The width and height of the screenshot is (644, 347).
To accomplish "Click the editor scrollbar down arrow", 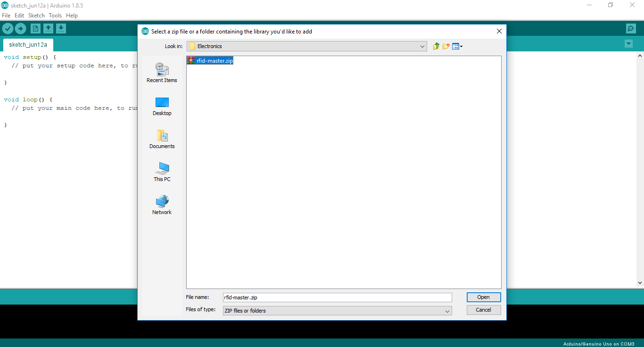I will point(640,283).
